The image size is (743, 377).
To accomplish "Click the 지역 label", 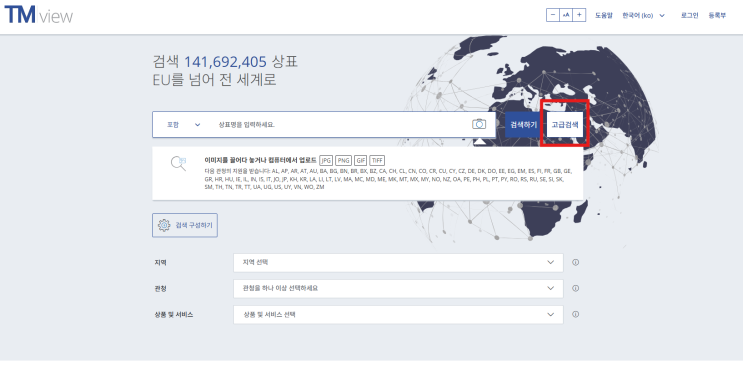I will coord(160,262).
